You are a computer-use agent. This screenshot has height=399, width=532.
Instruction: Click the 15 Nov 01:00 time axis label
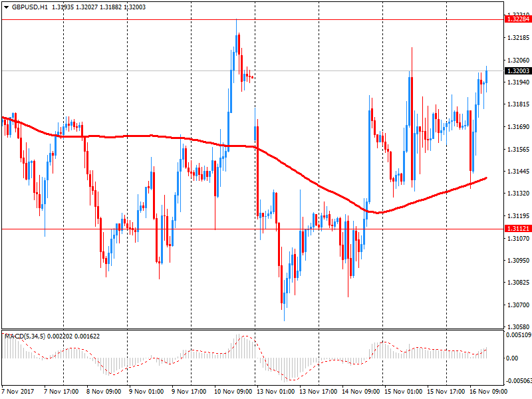click(404, 392)
